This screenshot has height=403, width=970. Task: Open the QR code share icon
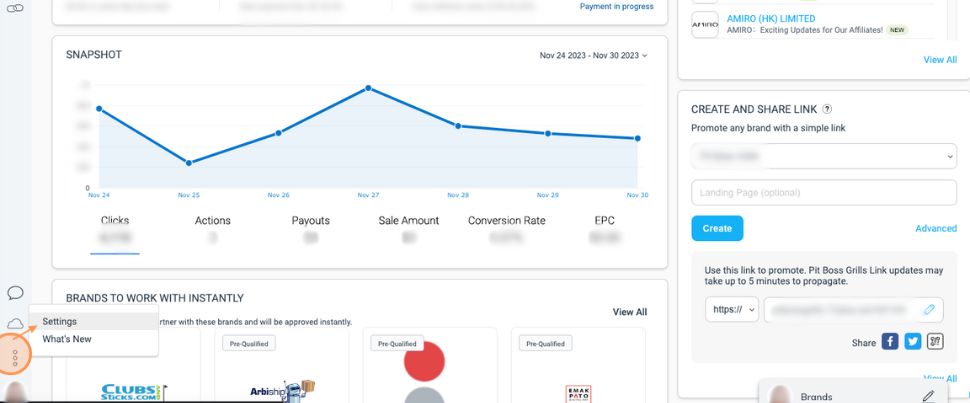pos(935,342)
